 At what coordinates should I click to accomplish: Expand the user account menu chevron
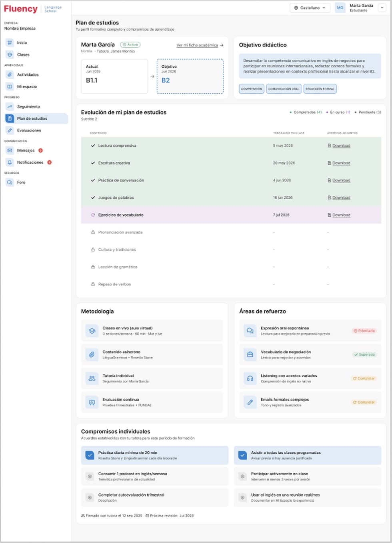382,8
